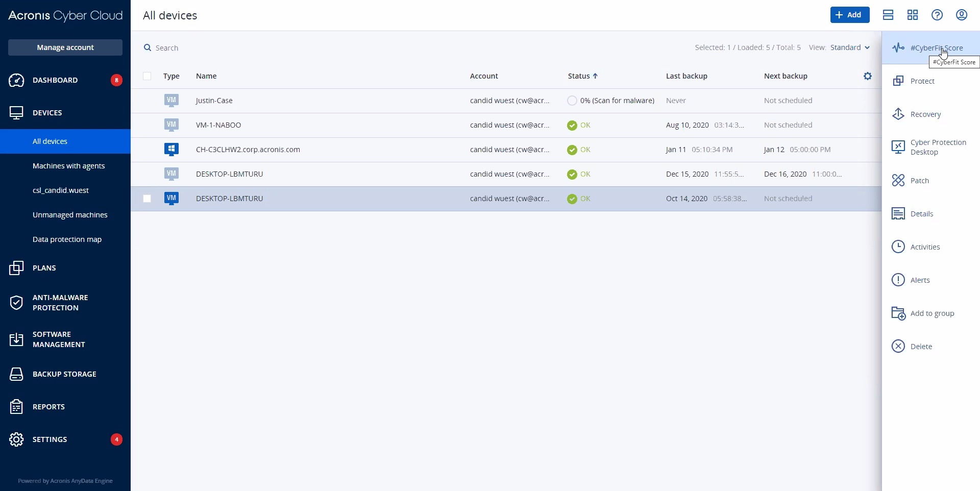This screenshot has width=980, height=491.
Task: Click the Plans icon in the sidebar
Action: [x=16, y=268]
